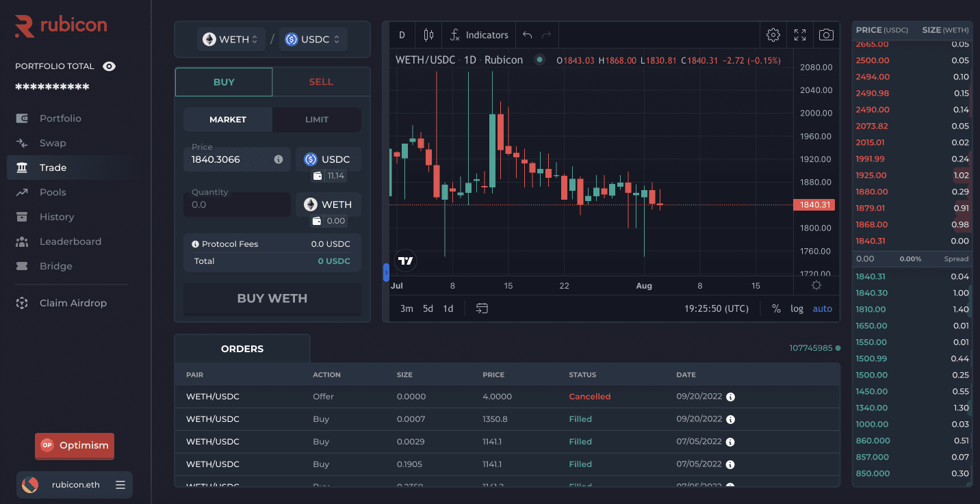Click the 1925.00 ask in order book
980x504 pixels.
click(912, 175)
